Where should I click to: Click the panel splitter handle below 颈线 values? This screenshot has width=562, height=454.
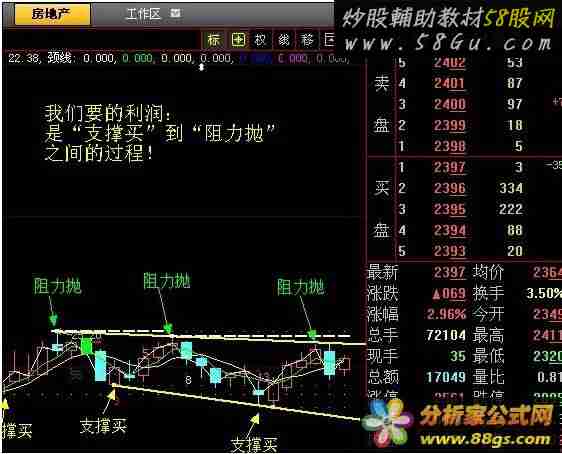(x=202, y=67)
